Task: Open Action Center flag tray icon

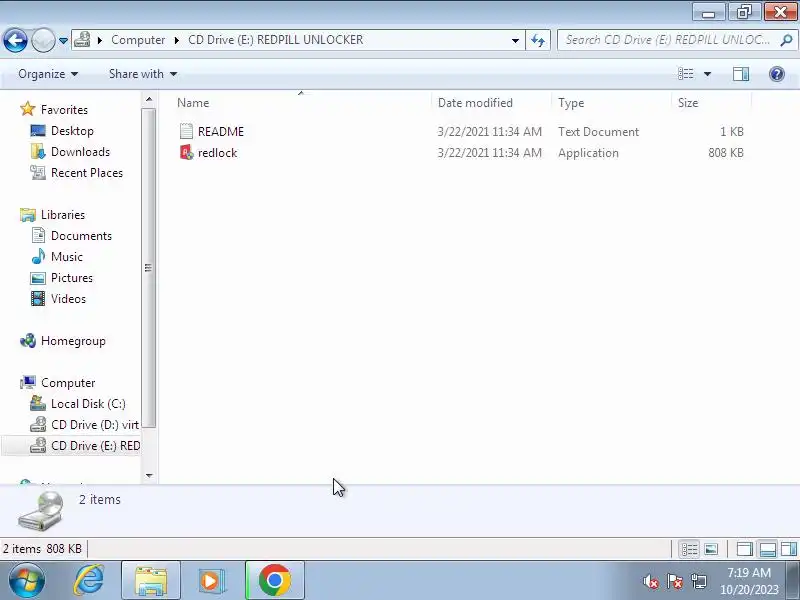Action: click(674, 581)
